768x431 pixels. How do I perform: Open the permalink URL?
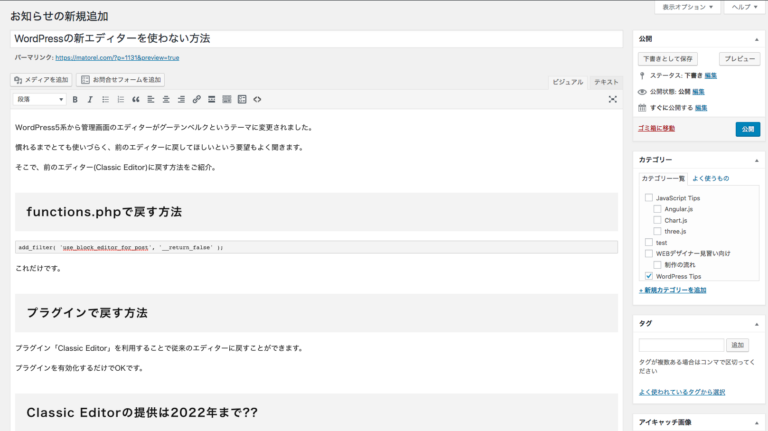tap(117, 58)
